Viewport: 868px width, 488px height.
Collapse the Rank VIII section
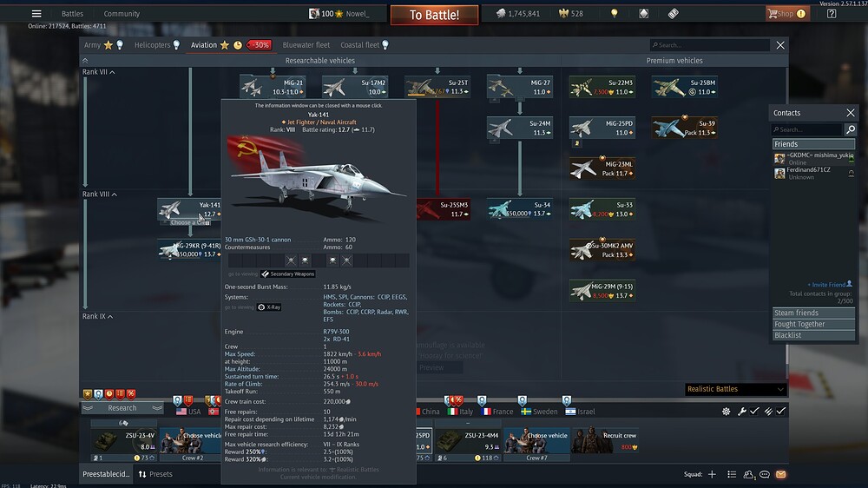click(100, 195)
